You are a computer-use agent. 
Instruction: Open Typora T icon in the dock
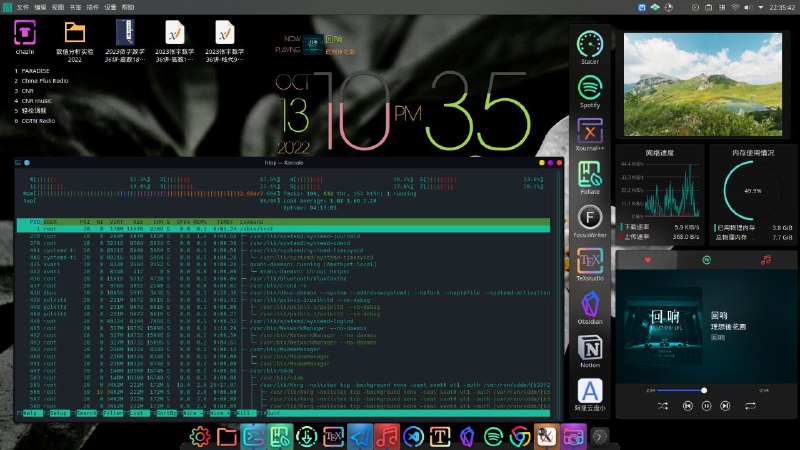pos(440,437)
